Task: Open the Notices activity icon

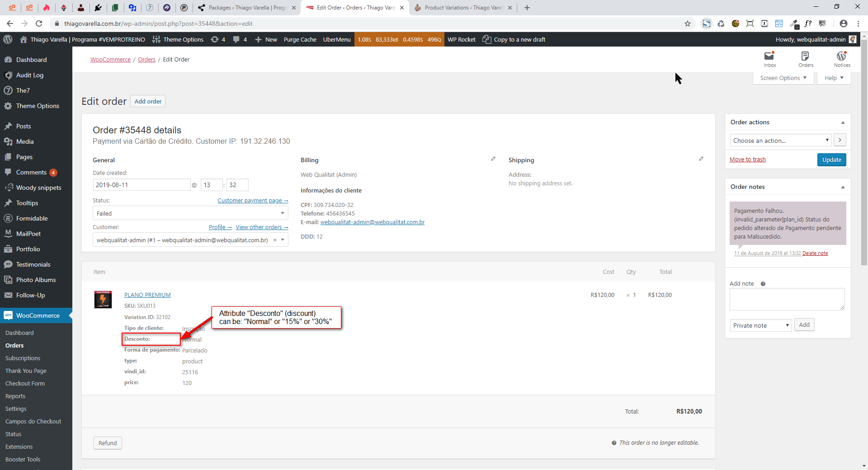Action: 842,59
